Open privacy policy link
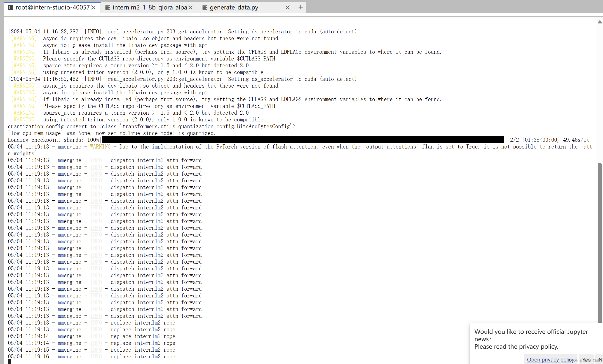Screen dimensions: 603x364 [550, 360]
